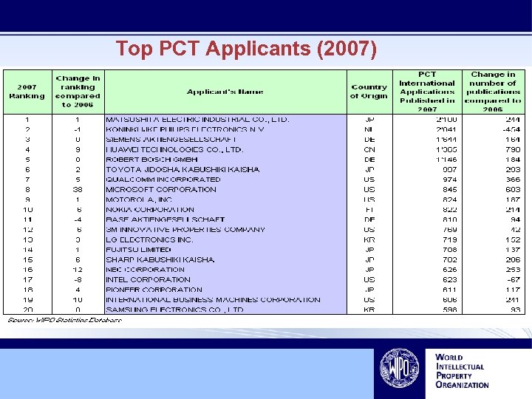Viewport: 532px width, 399px height.
Task: Click the Nokia Corporation row
Action: pos(264,210)
